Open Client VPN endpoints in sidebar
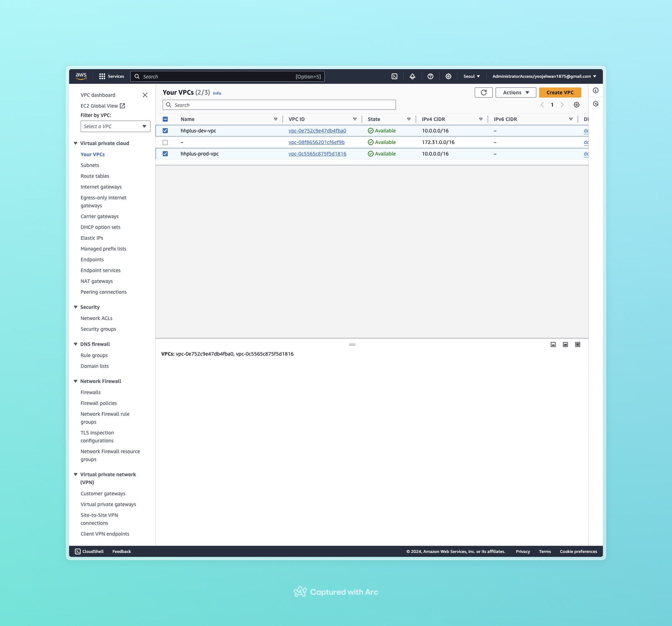672x626 pixels. coord(105,534)
